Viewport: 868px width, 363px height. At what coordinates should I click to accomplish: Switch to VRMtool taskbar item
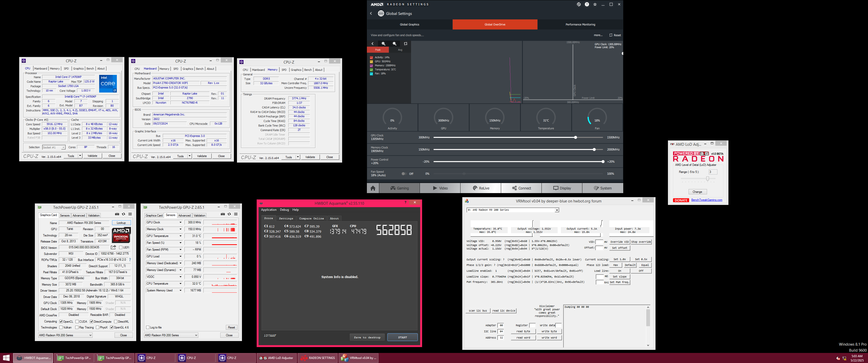pos(359,358)
